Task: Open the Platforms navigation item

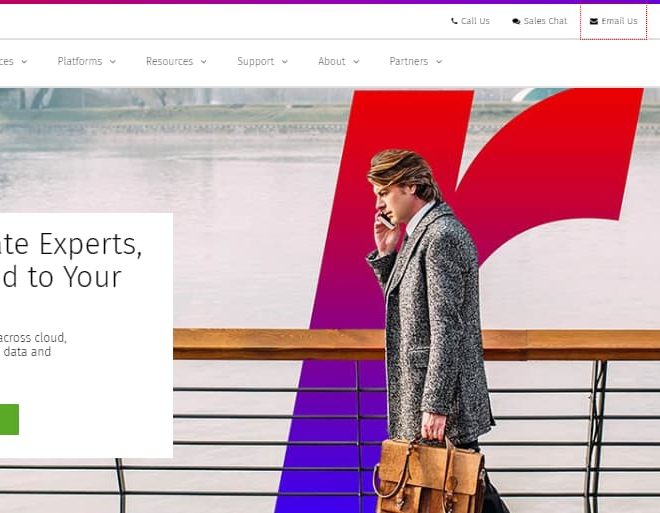Action: click(x=80, y=61)
